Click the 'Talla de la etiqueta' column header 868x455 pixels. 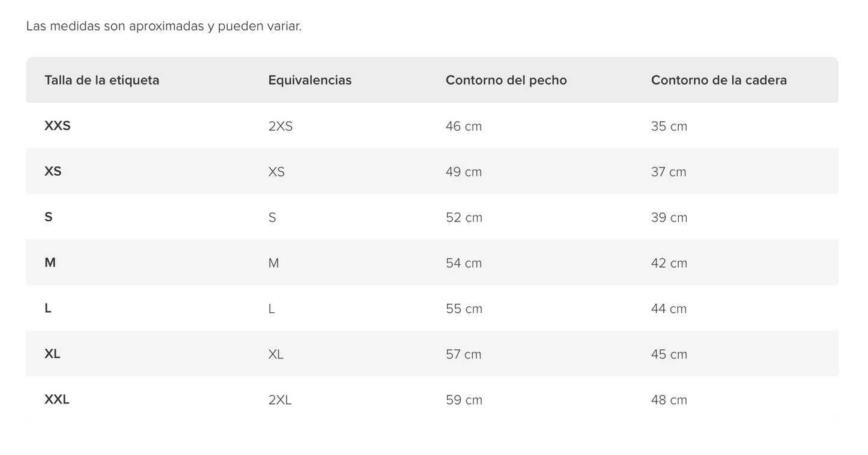102,80
